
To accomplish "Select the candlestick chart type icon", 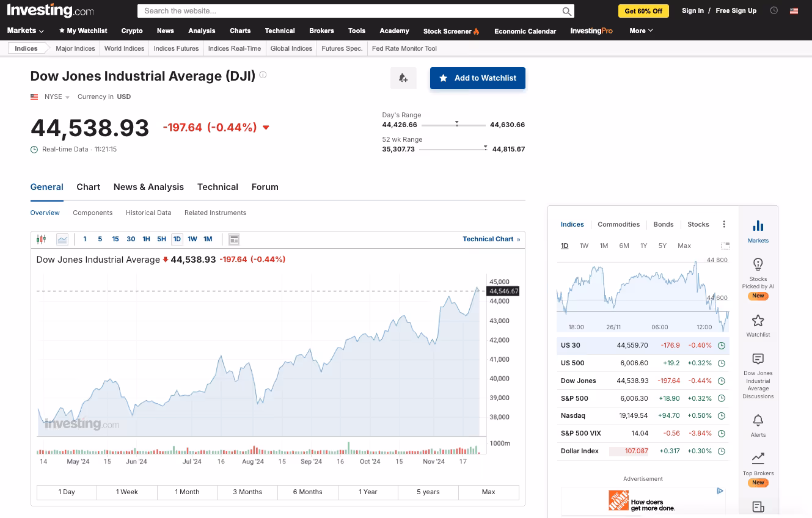I will tap(42, 239).
